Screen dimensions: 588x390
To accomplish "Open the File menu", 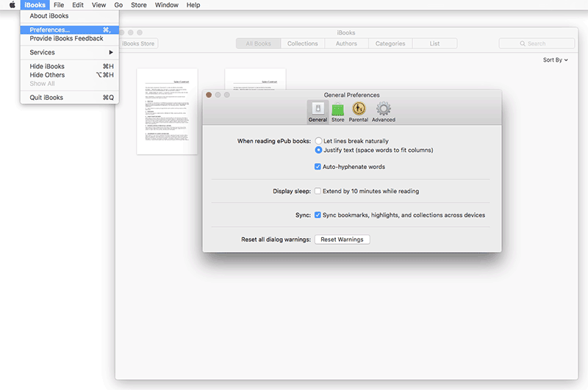I will pyautogui.click(x=59, y=5).
